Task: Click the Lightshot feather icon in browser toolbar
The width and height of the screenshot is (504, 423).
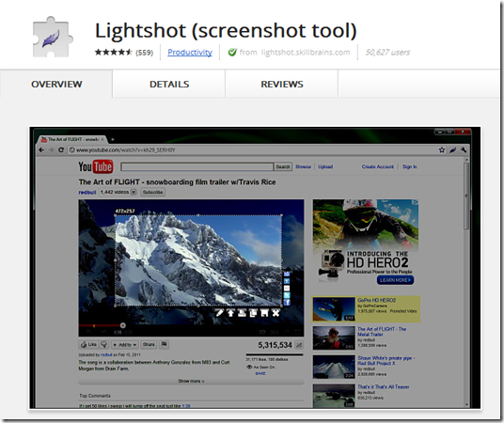Action: [452, 149]
